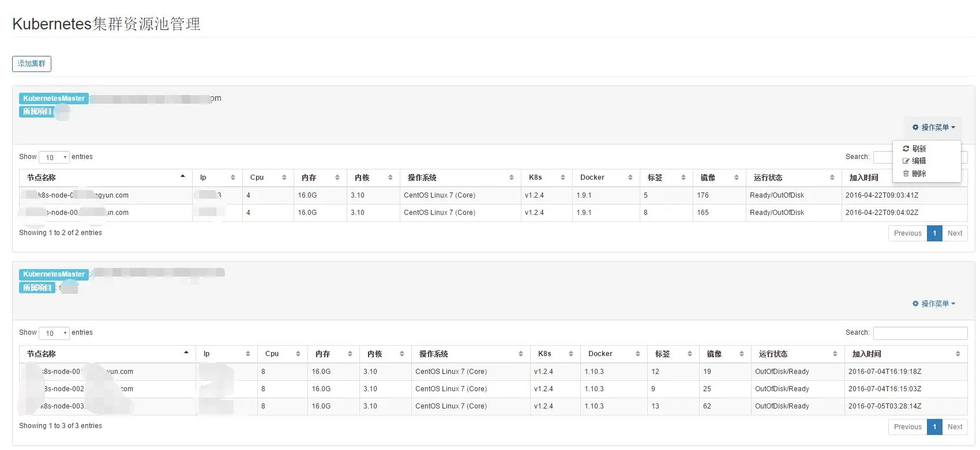Click page 1 in first table pagination
This screenshot has width=980, height=450.
(934, 233)
